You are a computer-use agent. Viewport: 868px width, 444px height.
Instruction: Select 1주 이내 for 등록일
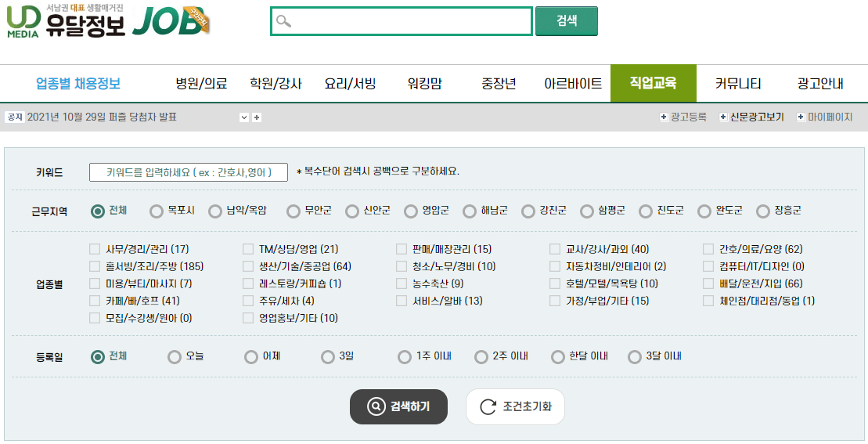coord(404,357)
